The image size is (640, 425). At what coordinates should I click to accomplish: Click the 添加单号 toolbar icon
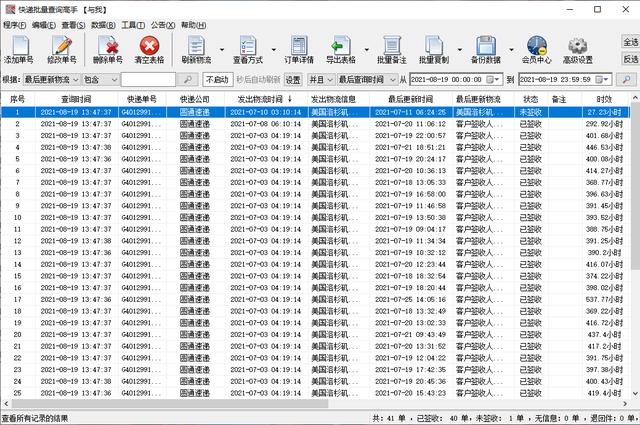[19, 50]
